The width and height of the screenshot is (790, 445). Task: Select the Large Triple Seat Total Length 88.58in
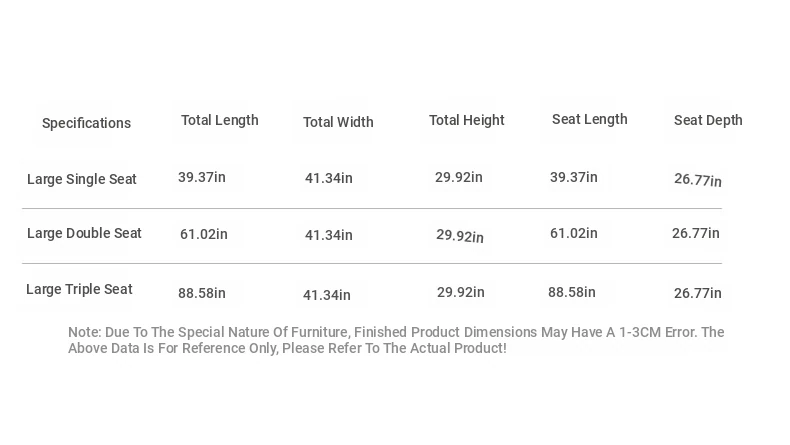pyautogui.click(x=202, y=293)
